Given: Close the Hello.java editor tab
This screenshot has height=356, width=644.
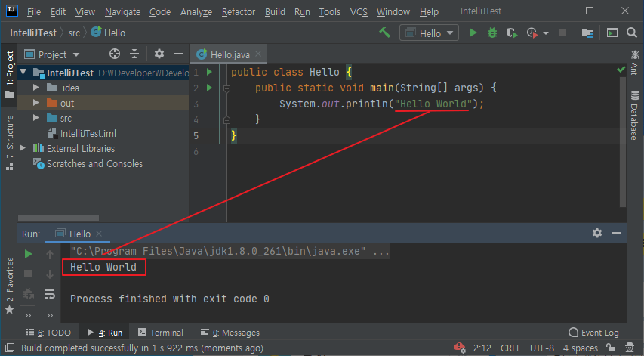Looking at the screenshot, I should point(258,54).
